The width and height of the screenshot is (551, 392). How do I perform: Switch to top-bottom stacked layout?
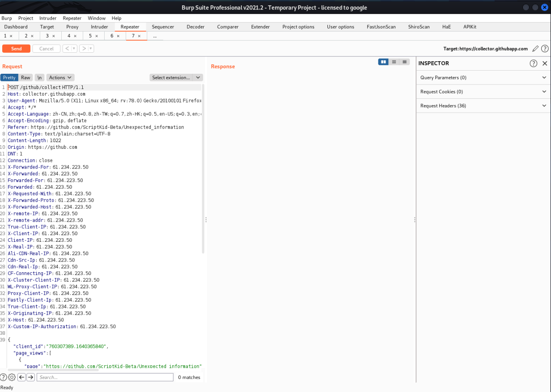point(394,62)
